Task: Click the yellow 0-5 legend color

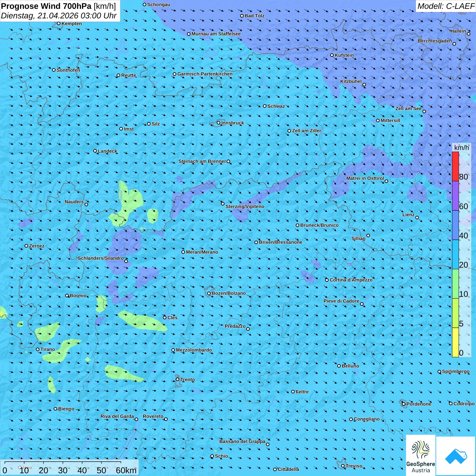Action: (x=455, y=342)
